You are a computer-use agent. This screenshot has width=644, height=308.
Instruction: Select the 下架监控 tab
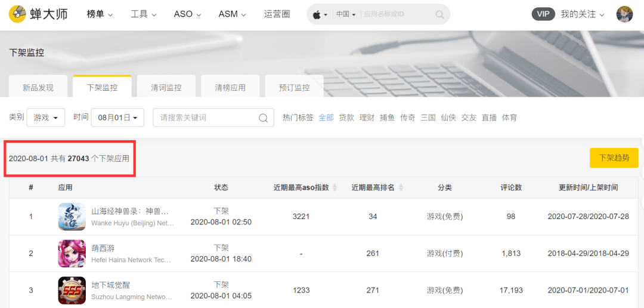[102, 87]
